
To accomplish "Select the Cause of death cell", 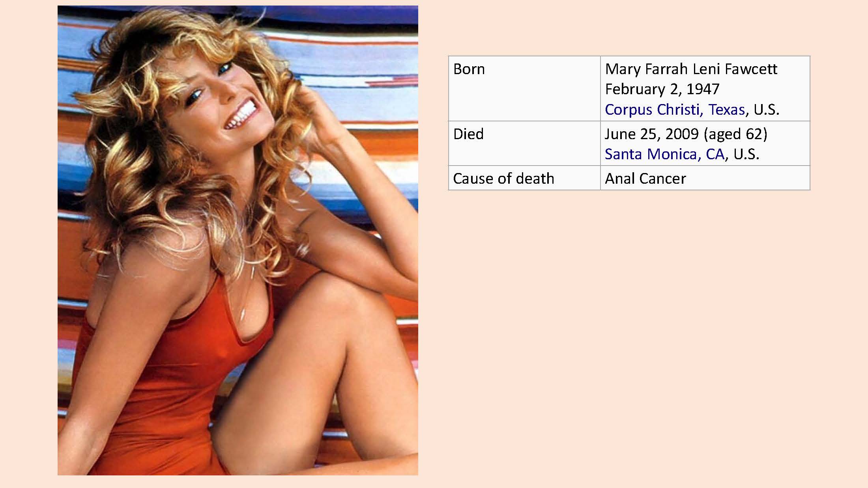I will 503,179.
